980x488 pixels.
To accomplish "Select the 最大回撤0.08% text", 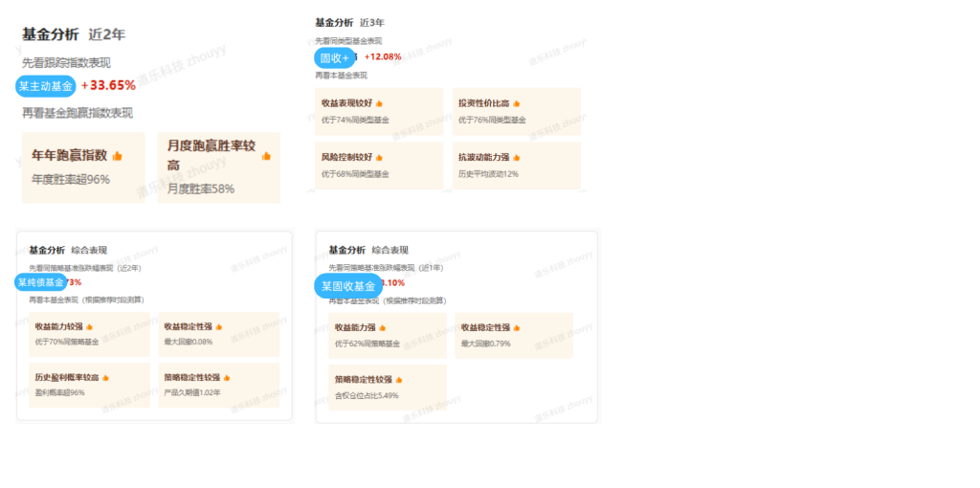I will coord(189,342).
